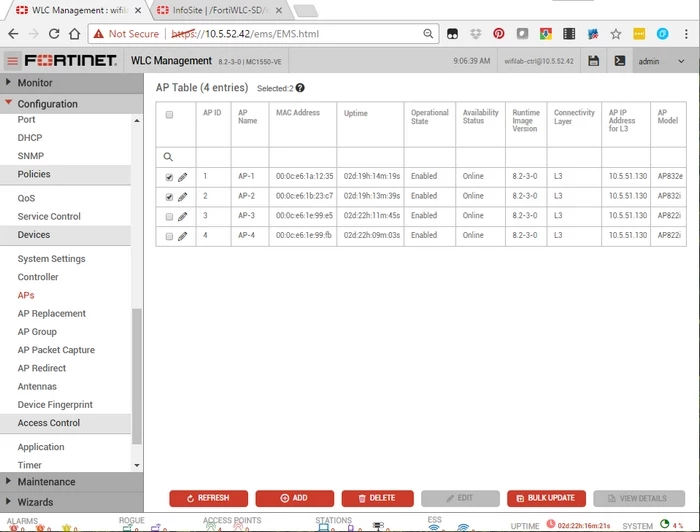Open the new browser tab button
Viewport: 700px width, 532px height.
click(306, 11)
